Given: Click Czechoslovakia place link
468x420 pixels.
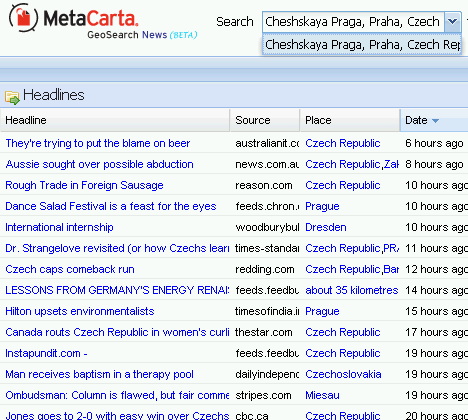Looking at the screenshot, I should click(x=343, y=374).
